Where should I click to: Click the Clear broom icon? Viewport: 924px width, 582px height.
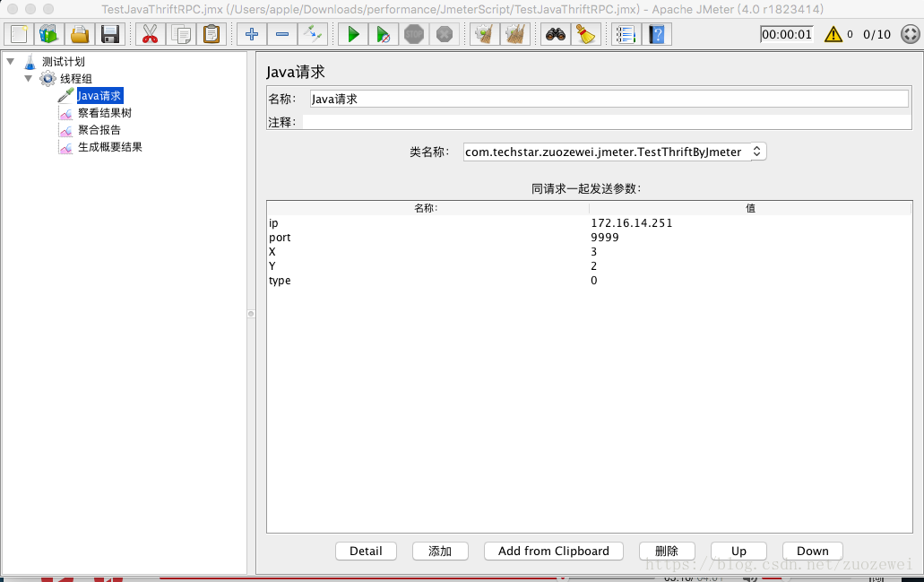coord(484,34)
